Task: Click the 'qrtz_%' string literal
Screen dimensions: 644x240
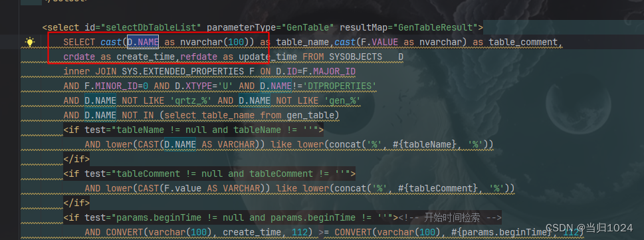Action: [x=191, y=100]
